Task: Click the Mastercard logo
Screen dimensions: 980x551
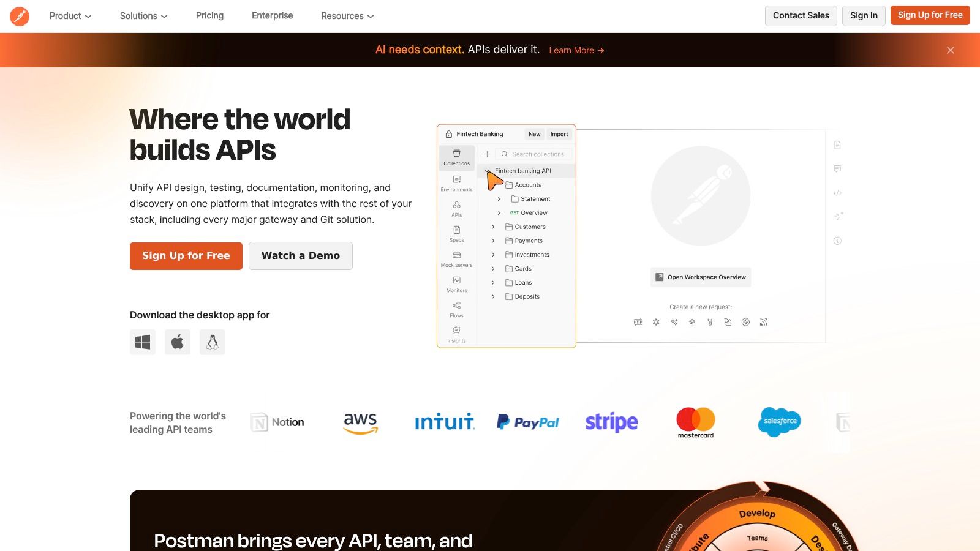Action: pos(696,422)
